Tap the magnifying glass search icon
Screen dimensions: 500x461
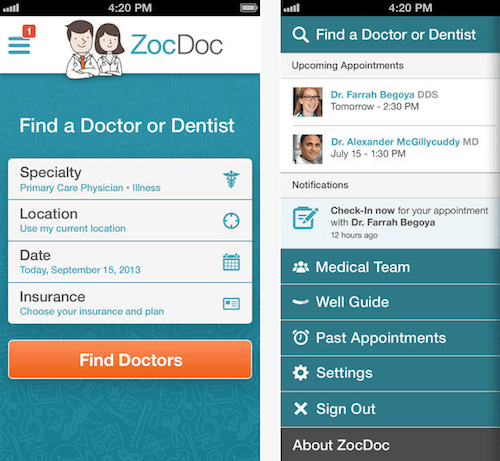[x=300, y=35]
